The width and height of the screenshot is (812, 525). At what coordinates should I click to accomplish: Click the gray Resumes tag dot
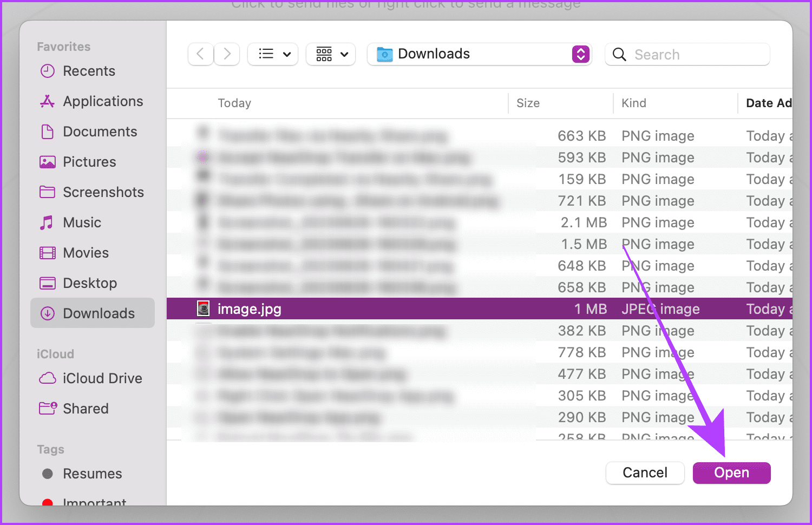click(48, 474)
